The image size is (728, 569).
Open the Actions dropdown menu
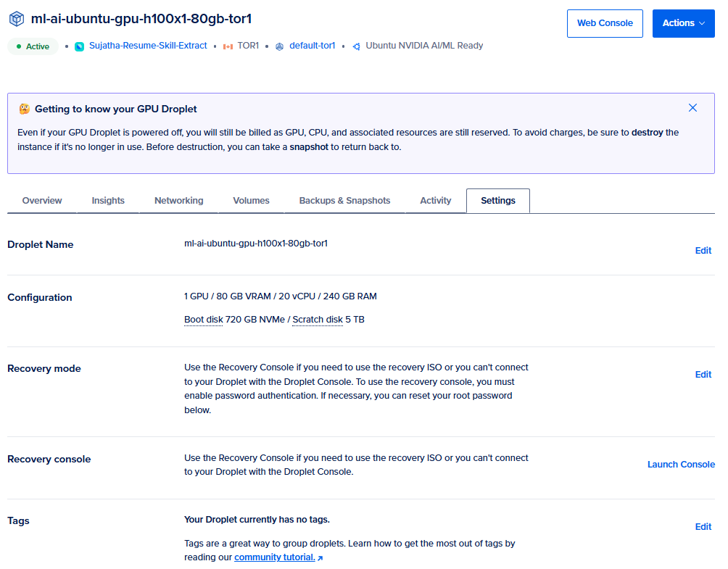click(682, 22)
